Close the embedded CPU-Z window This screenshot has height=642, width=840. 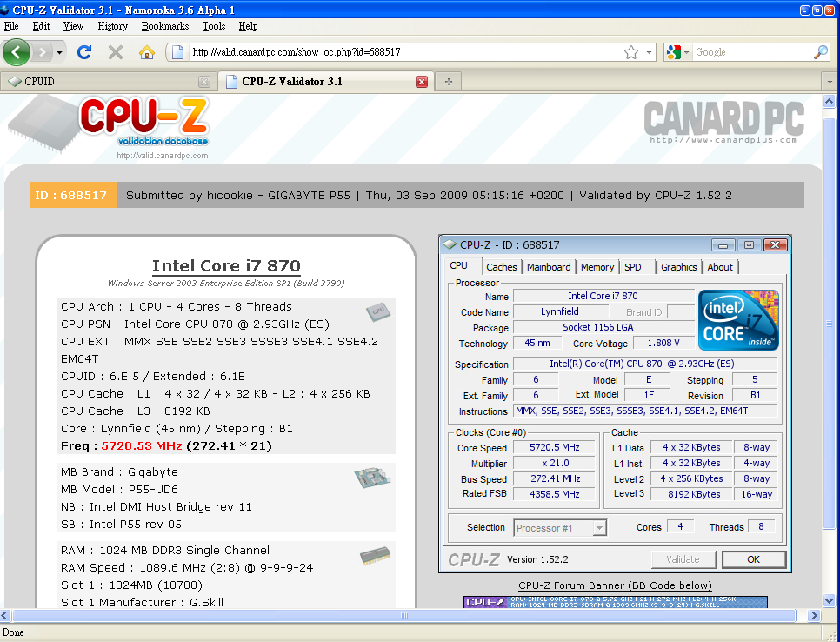775,245
